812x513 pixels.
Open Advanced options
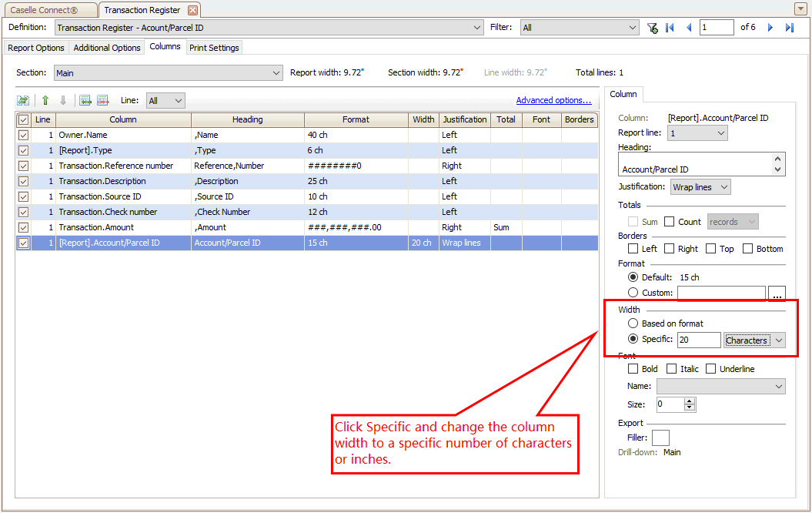[553, 100]
